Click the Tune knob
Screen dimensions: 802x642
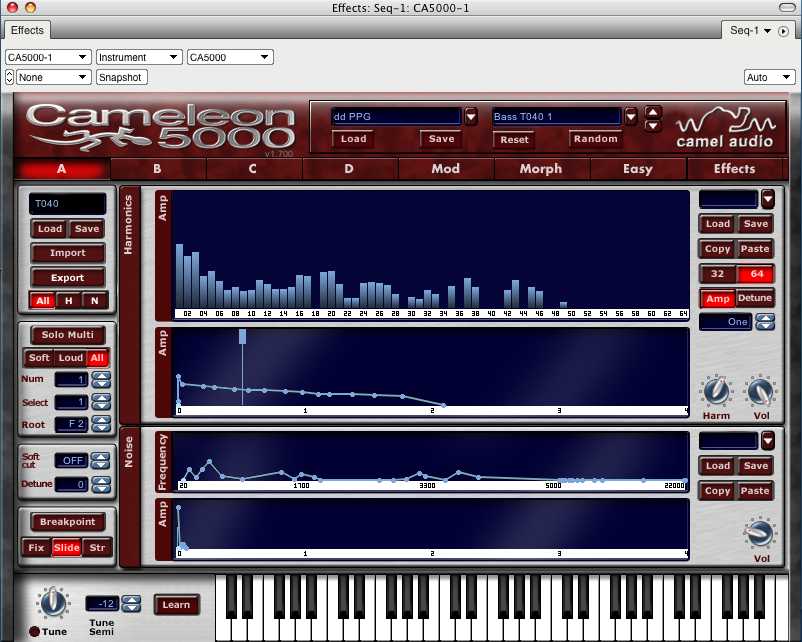53,603
